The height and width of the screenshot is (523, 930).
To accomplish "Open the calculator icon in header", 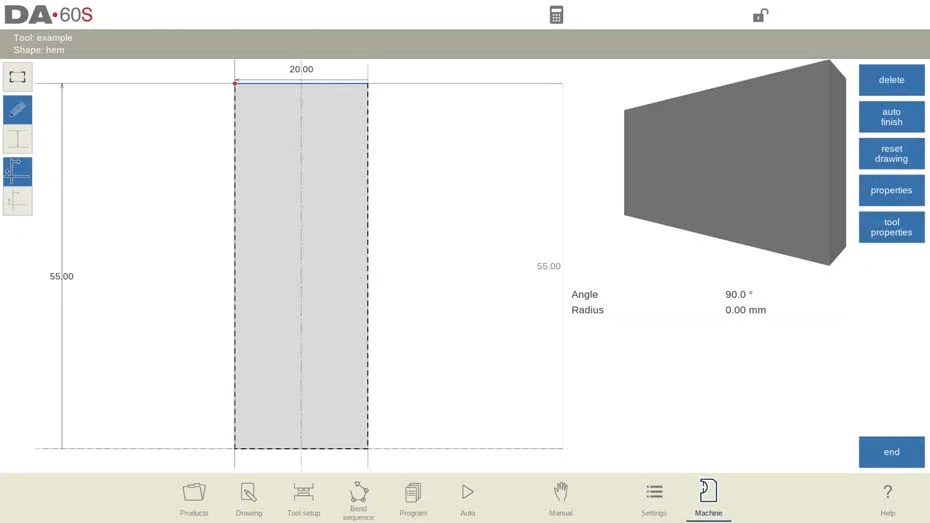I will click(556, 15).
